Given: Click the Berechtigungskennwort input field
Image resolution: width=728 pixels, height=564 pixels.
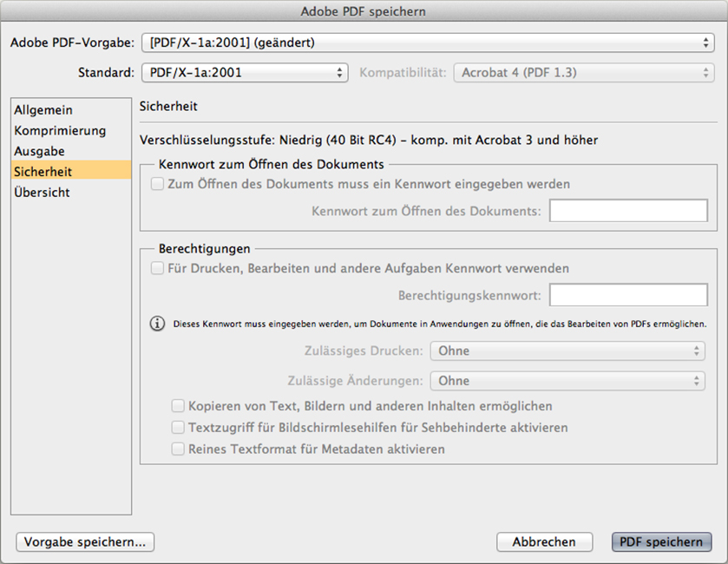Looking at the screenshot, I should coord(628,295).
